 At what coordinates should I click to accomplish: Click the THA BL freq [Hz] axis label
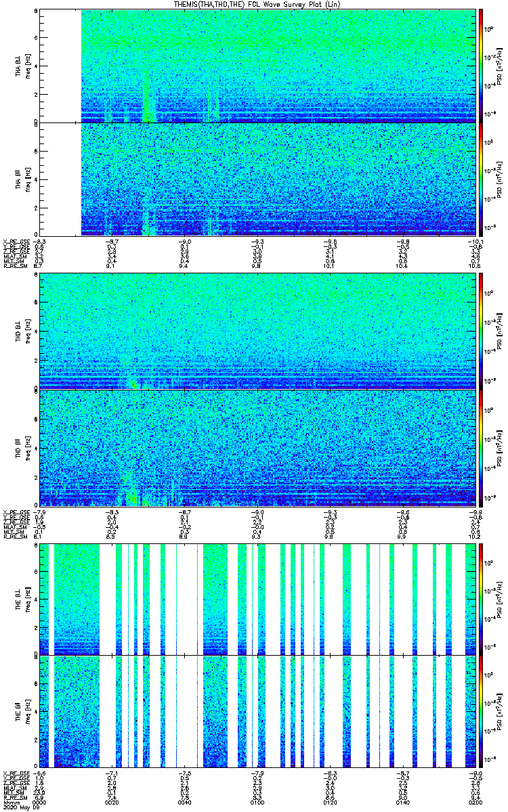tap(22, 66)
